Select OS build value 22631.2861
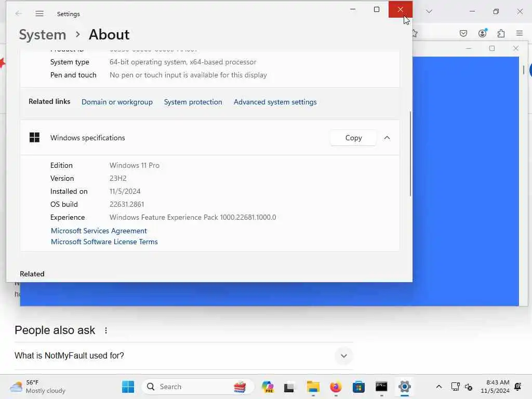 [127, 204]
